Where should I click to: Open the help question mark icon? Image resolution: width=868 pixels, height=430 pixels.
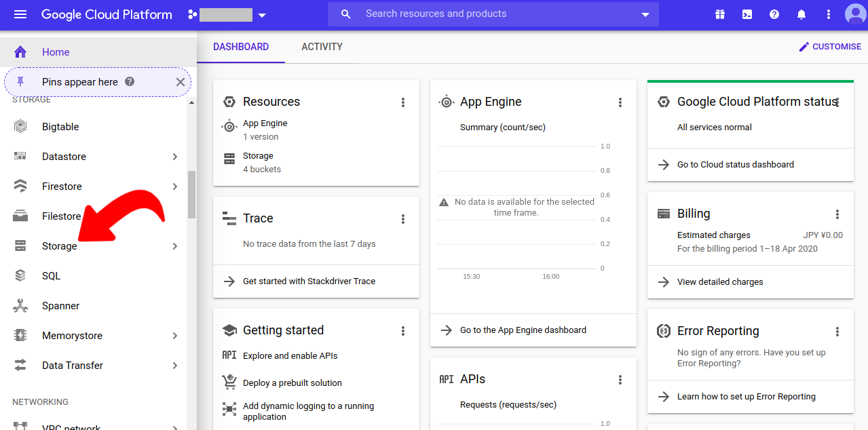point(774,14)
